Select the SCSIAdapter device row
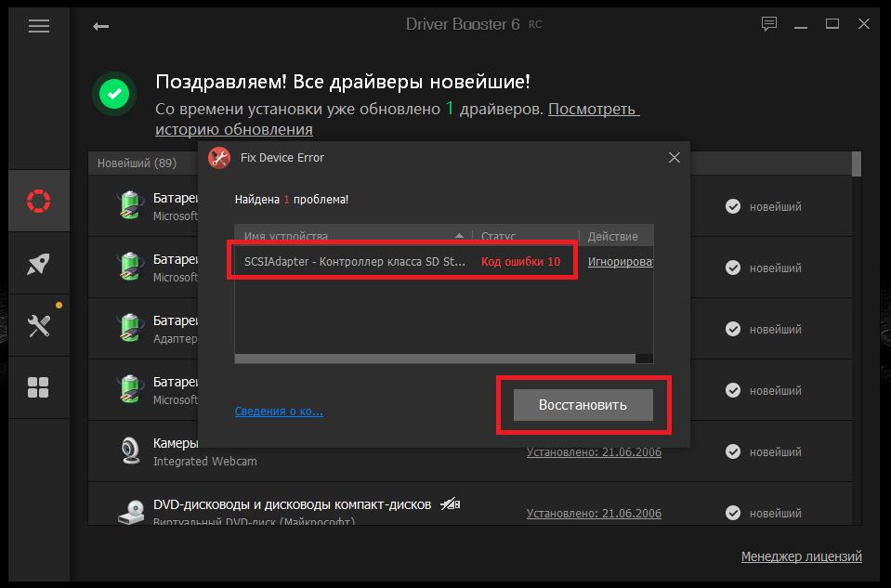This screenshot has width=891, height=588. [x=443, y=261]
